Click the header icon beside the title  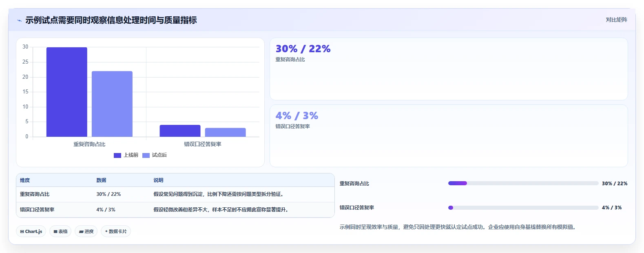pos(19,20)
